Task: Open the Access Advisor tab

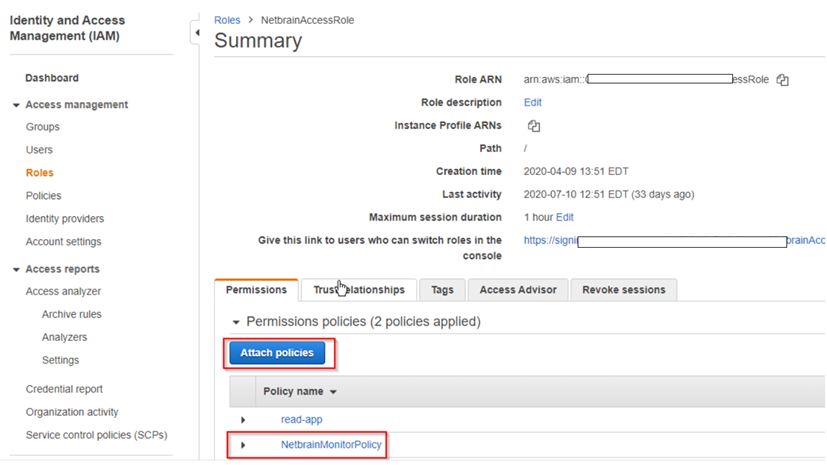Action: click(x=518, y=290)
